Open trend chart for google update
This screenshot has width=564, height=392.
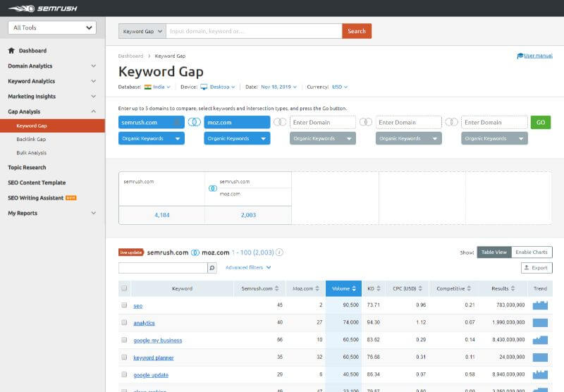[x=540, y=374]
